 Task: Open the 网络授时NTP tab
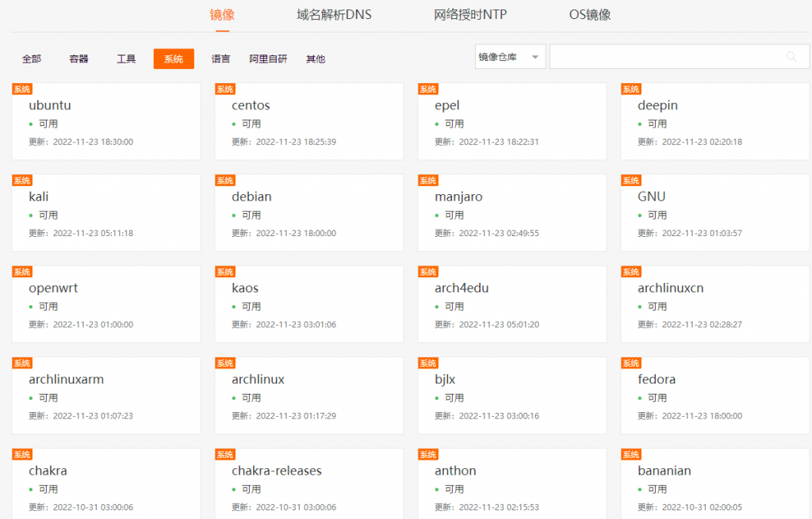click(470, 14)
